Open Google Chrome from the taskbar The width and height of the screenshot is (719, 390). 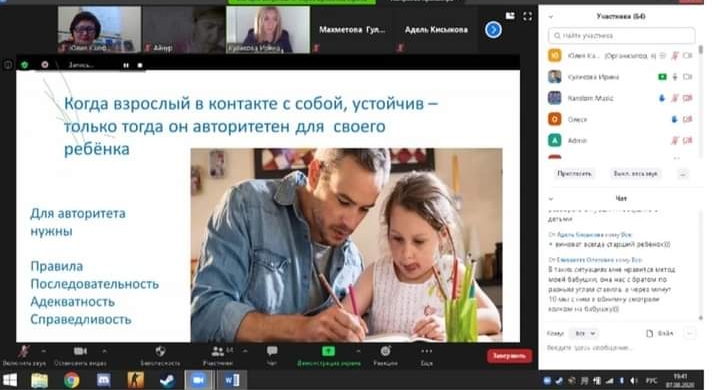pyautogui.click(x=71, y=380)
